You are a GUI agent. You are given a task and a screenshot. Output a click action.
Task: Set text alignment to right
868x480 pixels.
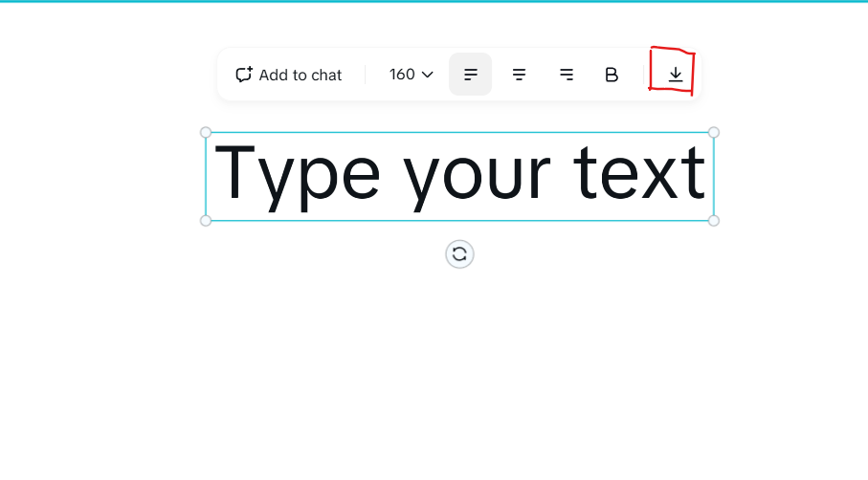coord(567,75)
